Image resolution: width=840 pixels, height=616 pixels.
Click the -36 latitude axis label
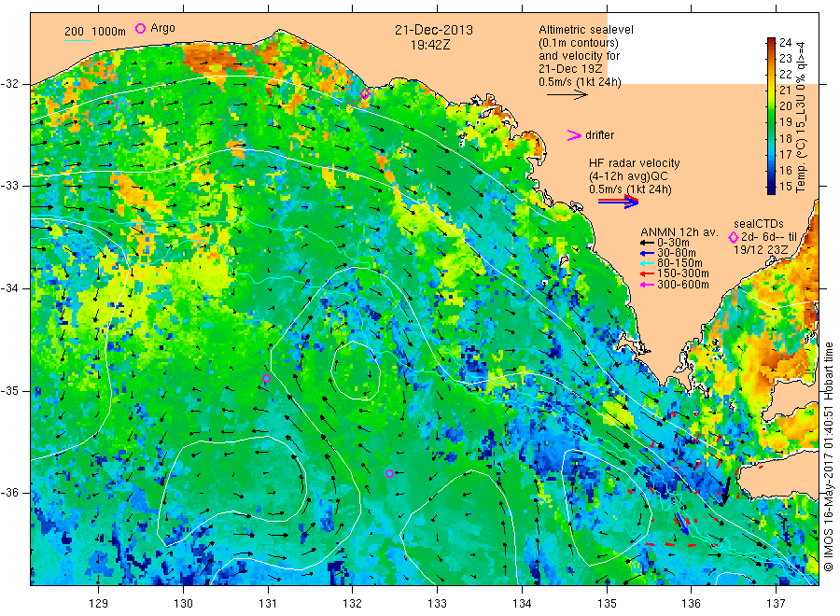9,492
